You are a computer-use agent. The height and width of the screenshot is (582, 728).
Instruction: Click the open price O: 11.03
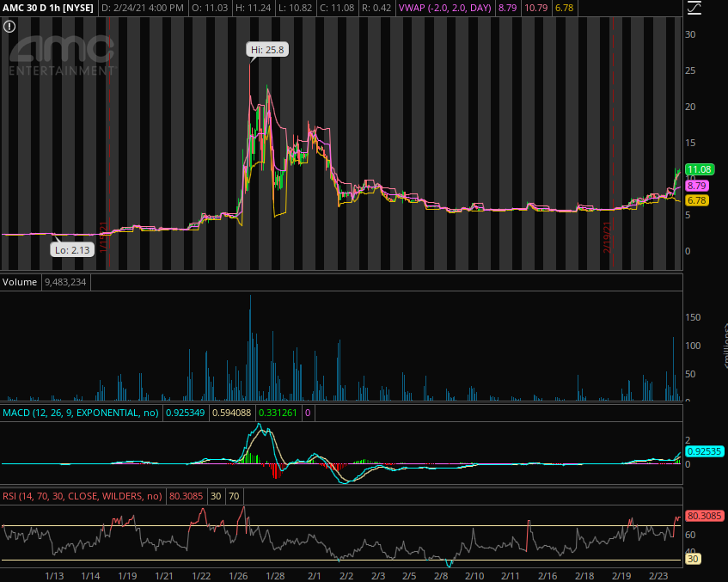click(x=210, y=8)
